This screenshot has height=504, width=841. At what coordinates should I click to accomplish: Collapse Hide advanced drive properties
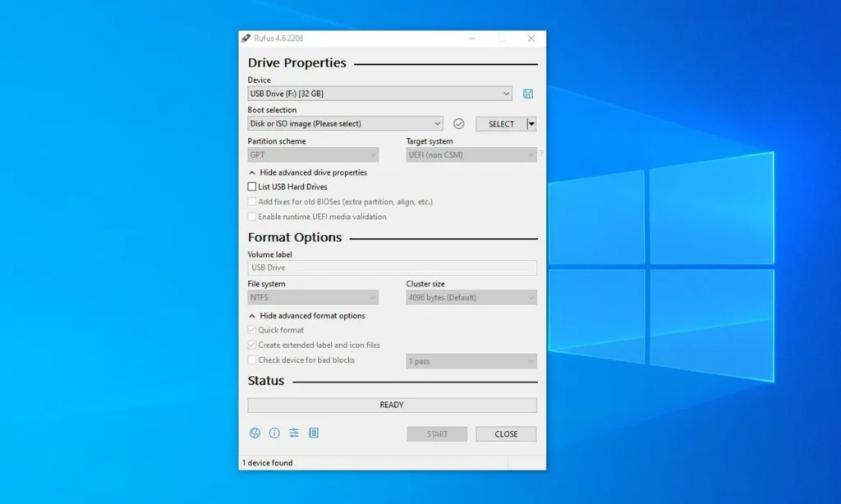[x=308, y=172]
